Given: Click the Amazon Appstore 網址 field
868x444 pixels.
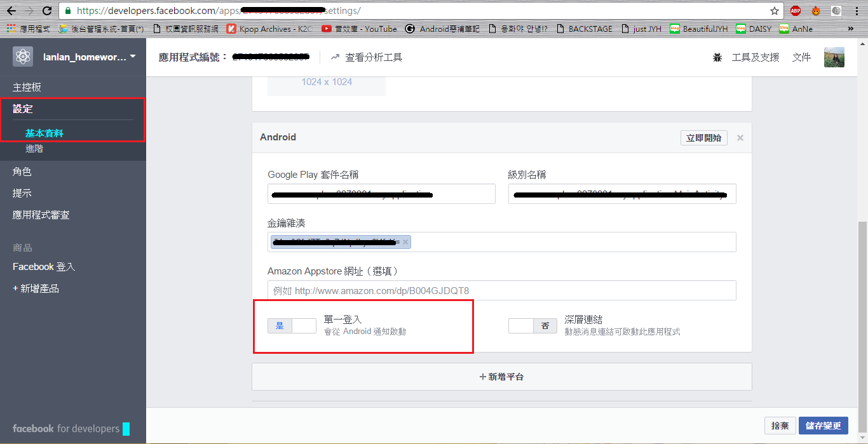Looking at the screenshot, I should pos(502,290).
